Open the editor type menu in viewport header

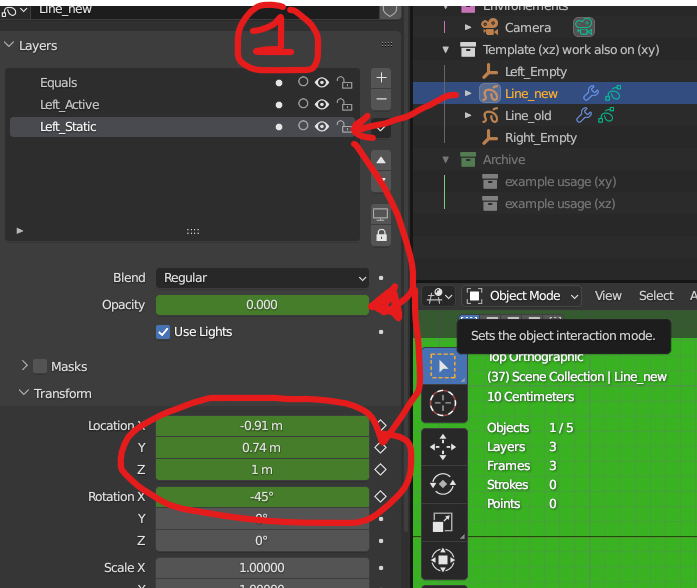click(439, 296)
